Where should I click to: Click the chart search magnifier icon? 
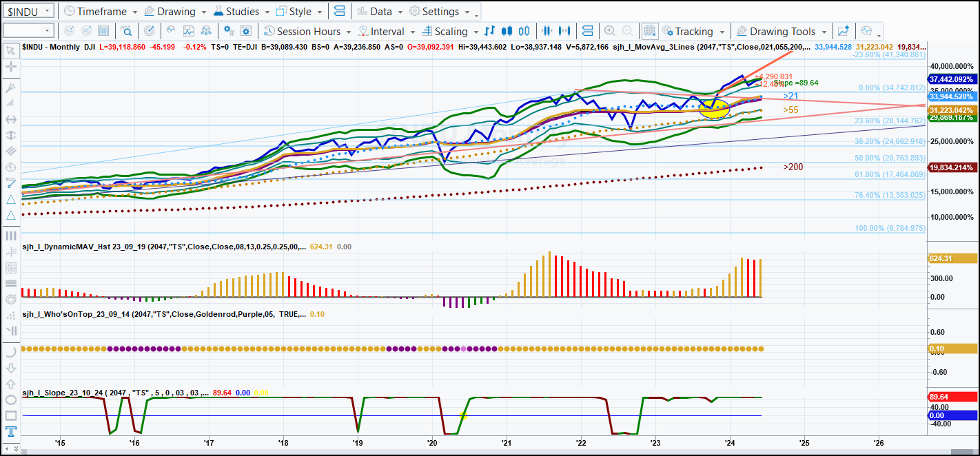127,31
